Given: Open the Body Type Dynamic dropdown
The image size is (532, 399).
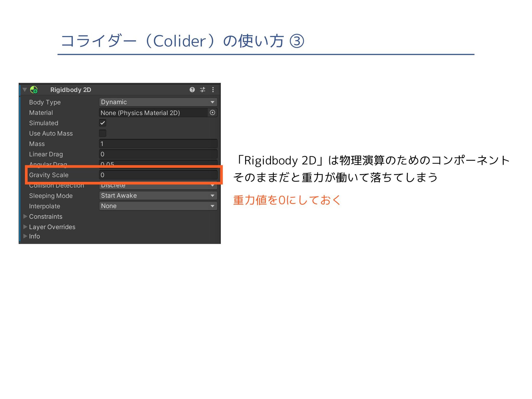Looking at the screenshot, I should click(x=158, y=102).
